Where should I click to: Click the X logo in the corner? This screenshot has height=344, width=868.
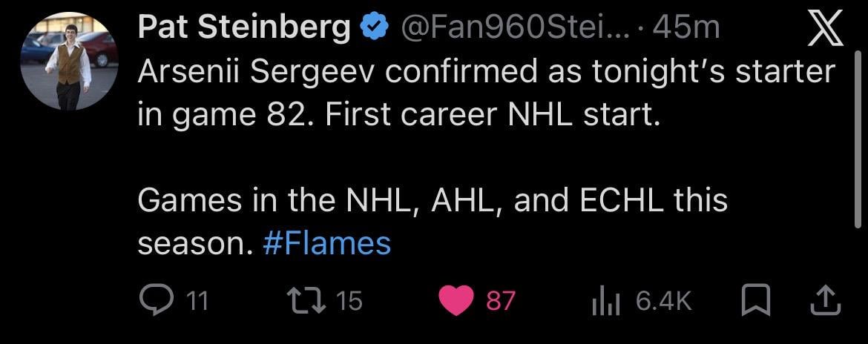click(x=823, y=30)
